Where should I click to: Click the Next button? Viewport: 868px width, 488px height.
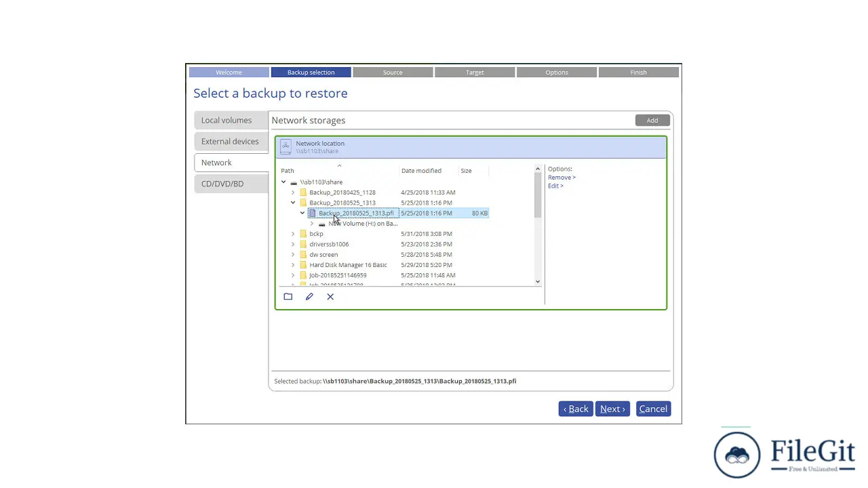tap(612, 409)
